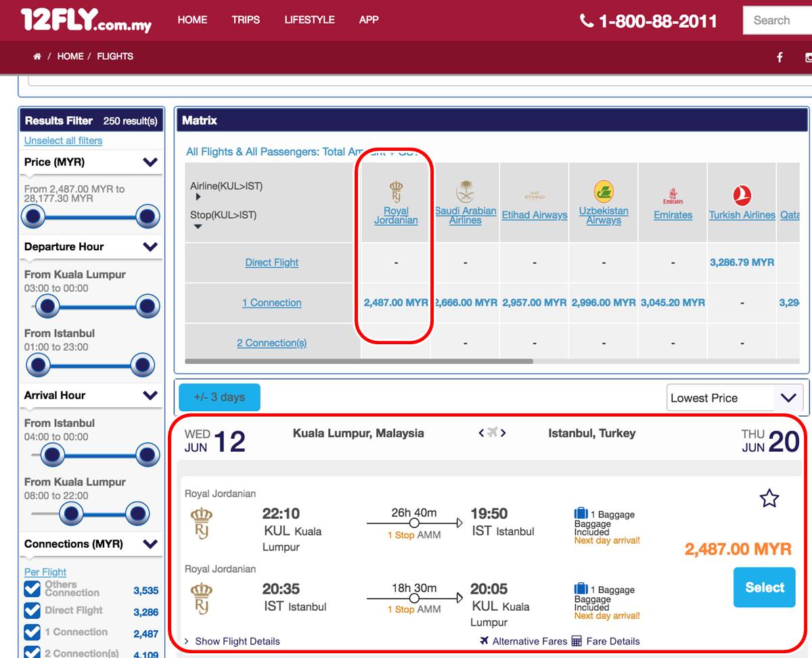This screenshot has width=812, height=658.
Task: Uncheck the 1 Connection filter checkbox
Action: point(32,632)
